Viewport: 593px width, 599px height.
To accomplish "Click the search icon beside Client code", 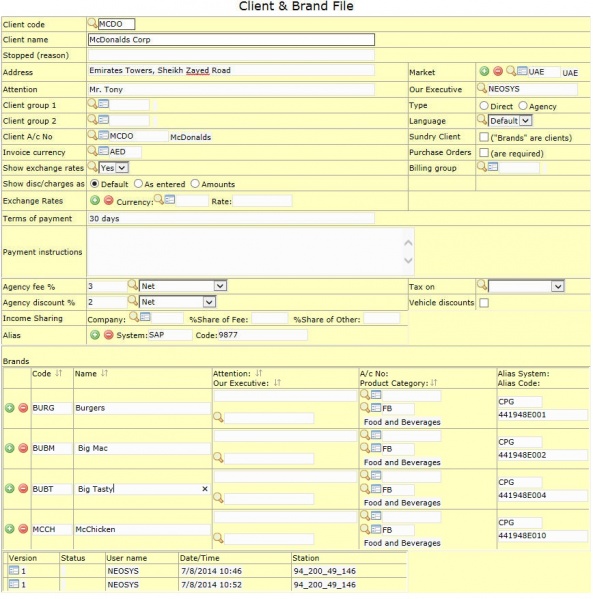I will (92, 23).
